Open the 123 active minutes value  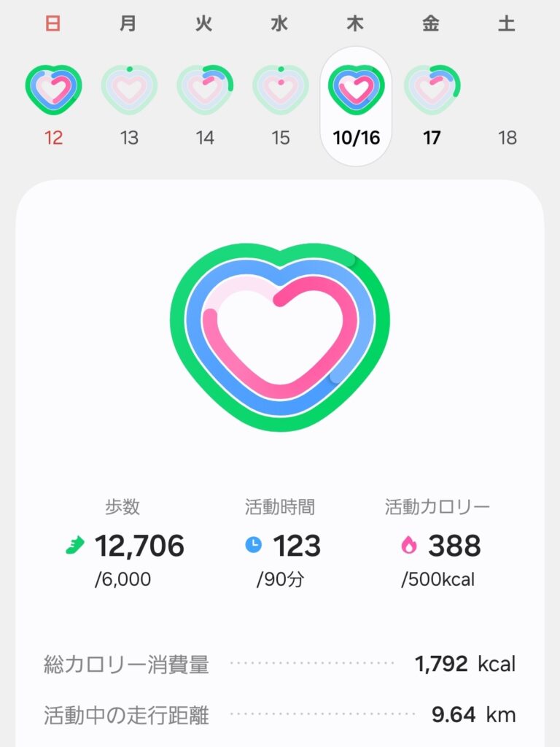[297, 546]
